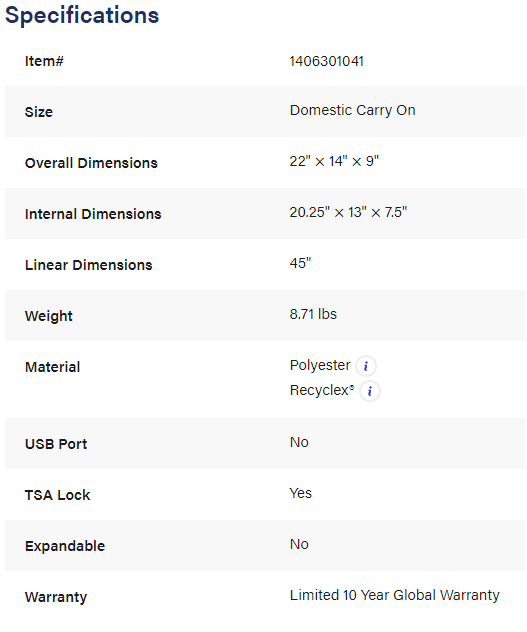Click the Linear Dimensions label
The width and height of the screenshot is (527, 632).
(89, 265)
